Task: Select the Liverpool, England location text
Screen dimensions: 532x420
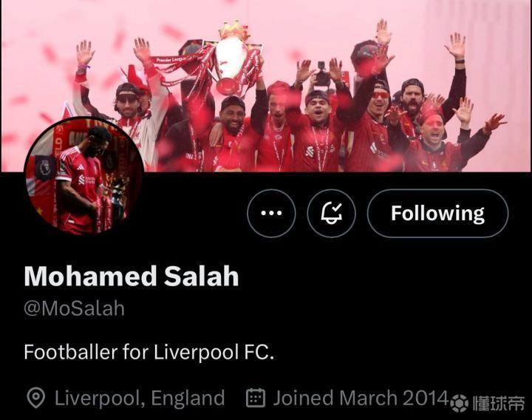Action: [140, 398]
